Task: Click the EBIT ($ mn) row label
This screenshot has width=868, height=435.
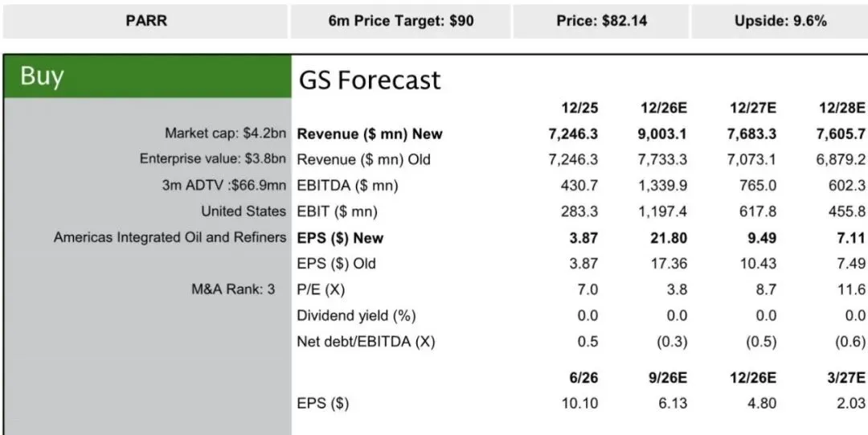Action: tap(337, 211)
